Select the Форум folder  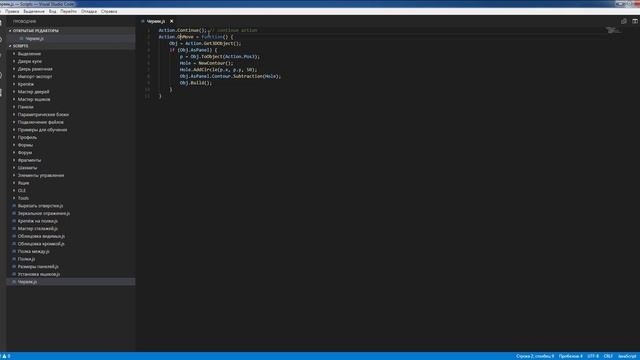pyautogui.click(x=25, y=153)
